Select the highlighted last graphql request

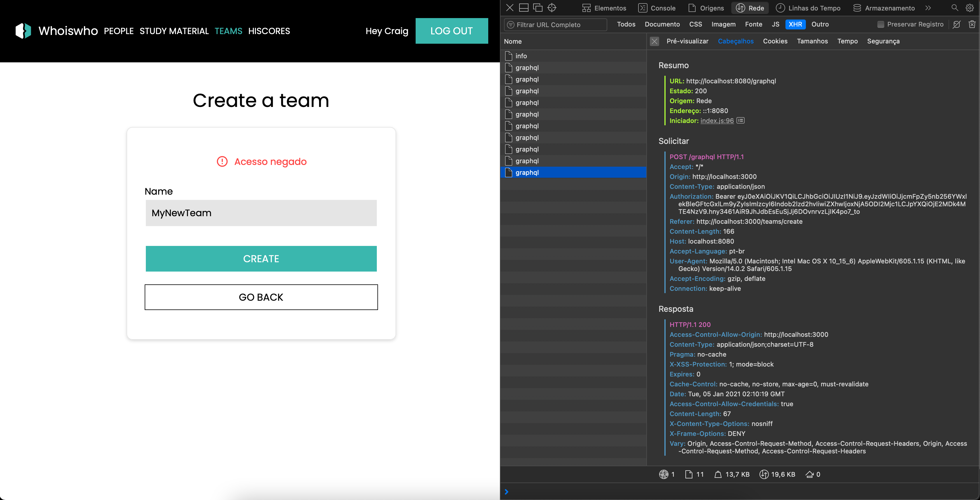pos(573,172)
